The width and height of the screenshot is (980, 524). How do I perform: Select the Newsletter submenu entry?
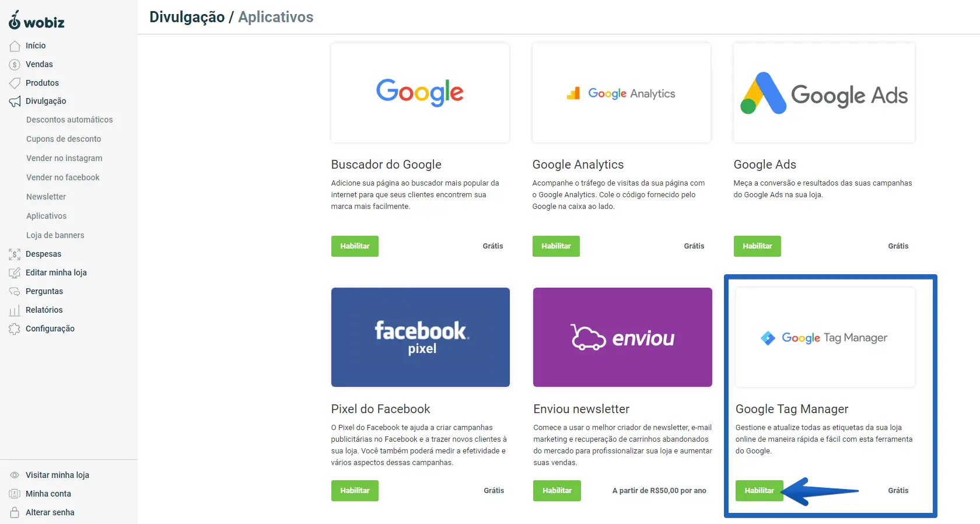[46, 197]
